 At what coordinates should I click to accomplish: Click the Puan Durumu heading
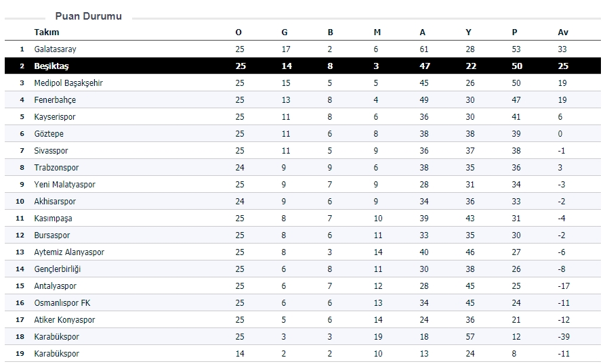[88, 16]
